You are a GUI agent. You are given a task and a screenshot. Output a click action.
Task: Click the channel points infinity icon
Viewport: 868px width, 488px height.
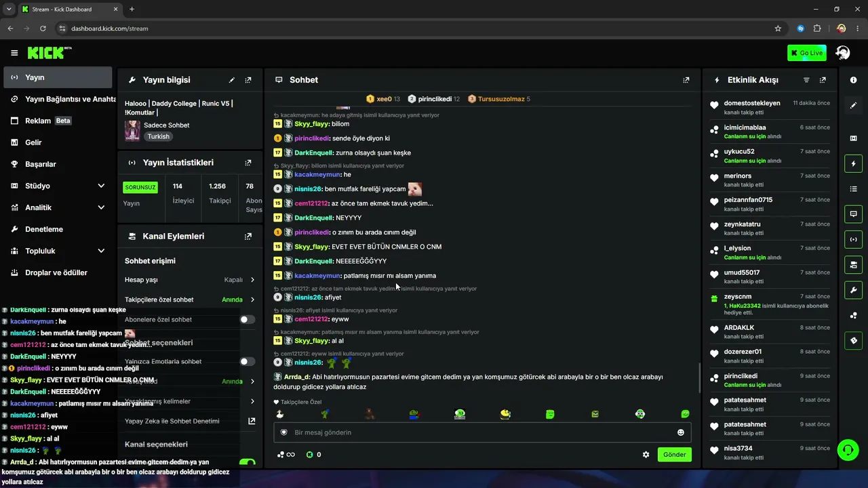pyautogui.click(x=286, y=455)
